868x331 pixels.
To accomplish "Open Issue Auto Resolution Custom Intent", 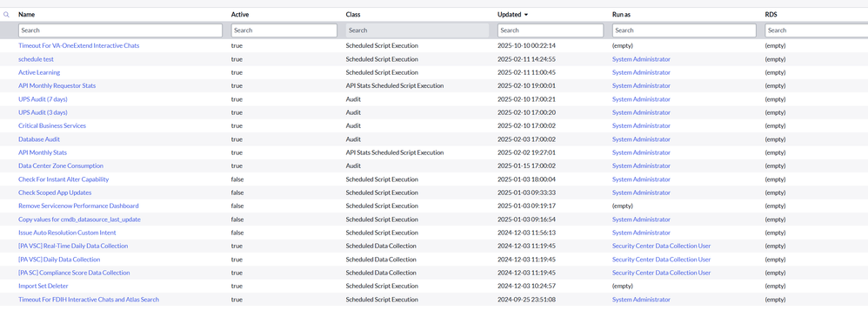I will pyautogui.click(x=67, y=233).
